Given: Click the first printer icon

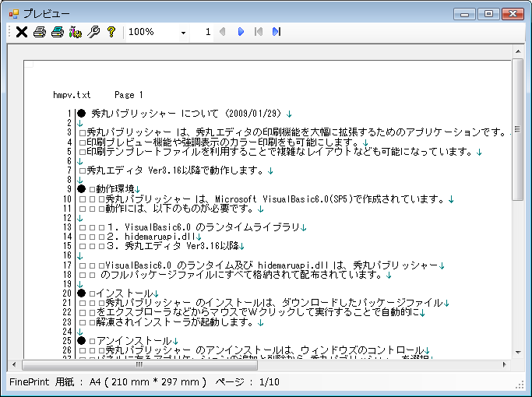Looking at the screenshot, I should coord(40,32).
